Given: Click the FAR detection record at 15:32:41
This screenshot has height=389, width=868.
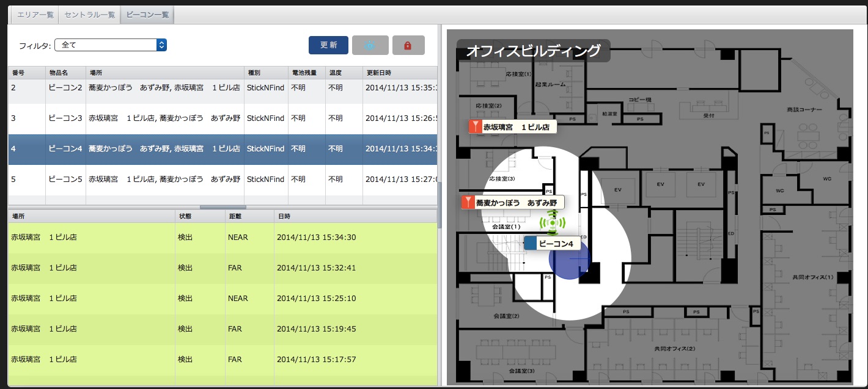Looking at the screenshot, I should [x=183, y=267].
